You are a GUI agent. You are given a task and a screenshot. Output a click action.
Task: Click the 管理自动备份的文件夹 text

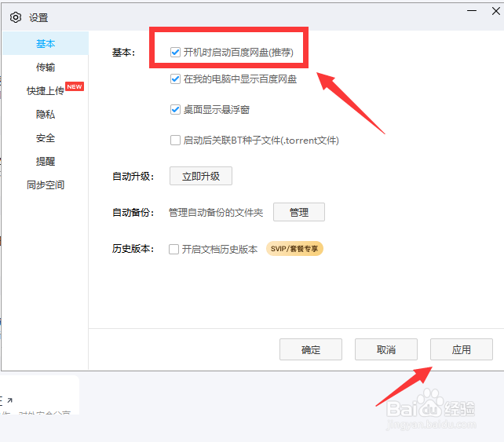tap(216, 213)
